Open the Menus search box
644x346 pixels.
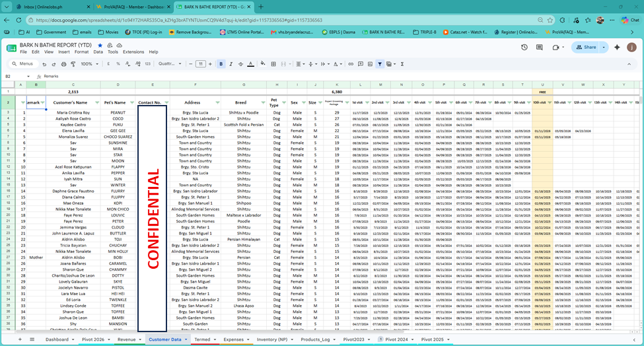(x=23, y=64)
